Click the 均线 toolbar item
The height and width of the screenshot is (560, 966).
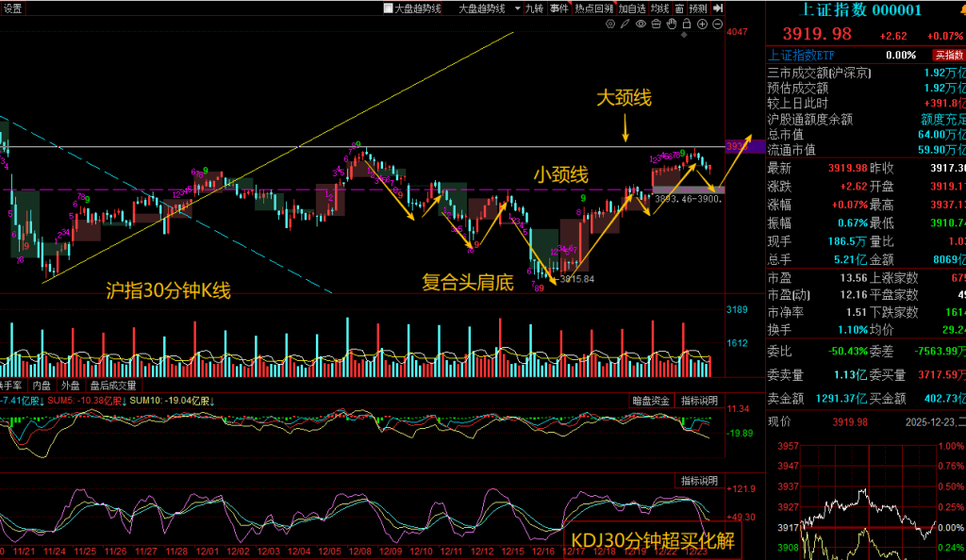[659, 8]
